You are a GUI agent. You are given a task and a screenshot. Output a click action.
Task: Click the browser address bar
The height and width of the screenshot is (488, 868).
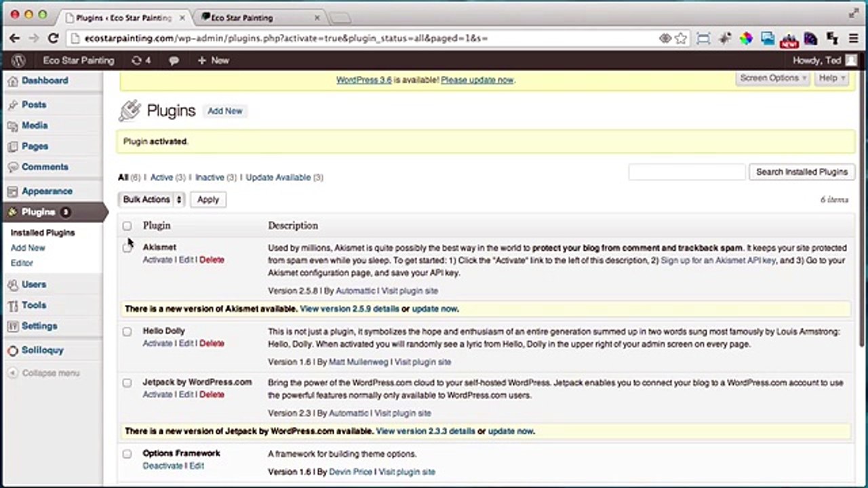click(x=366, y=39)
